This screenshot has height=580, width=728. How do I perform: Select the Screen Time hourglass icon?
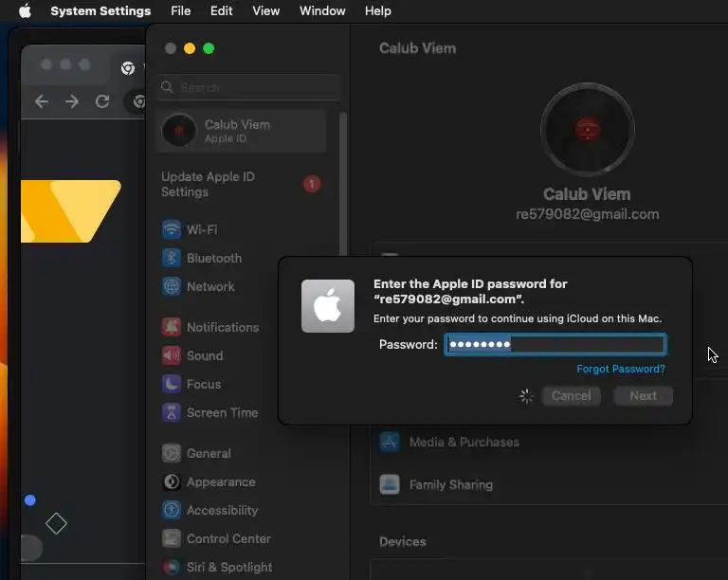click(x=172, y=412)
